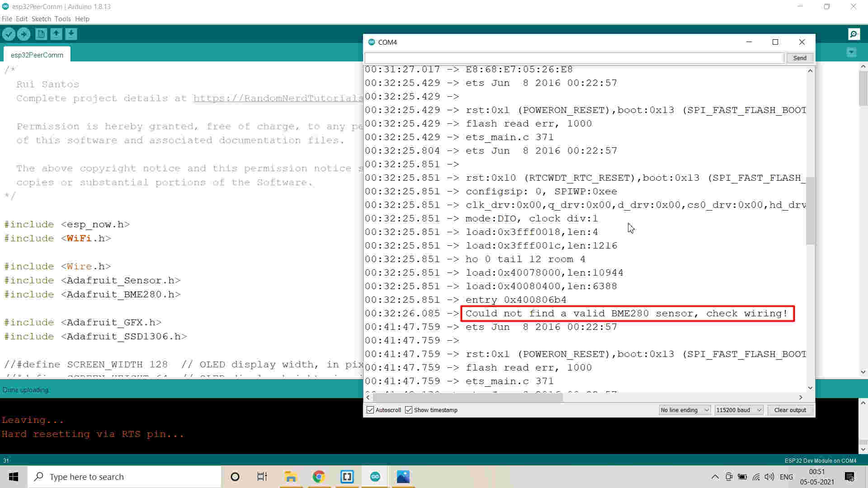Click the BME280 sensor error line
The width and height of the screenshot is (868, 488).
pos(627,313)
